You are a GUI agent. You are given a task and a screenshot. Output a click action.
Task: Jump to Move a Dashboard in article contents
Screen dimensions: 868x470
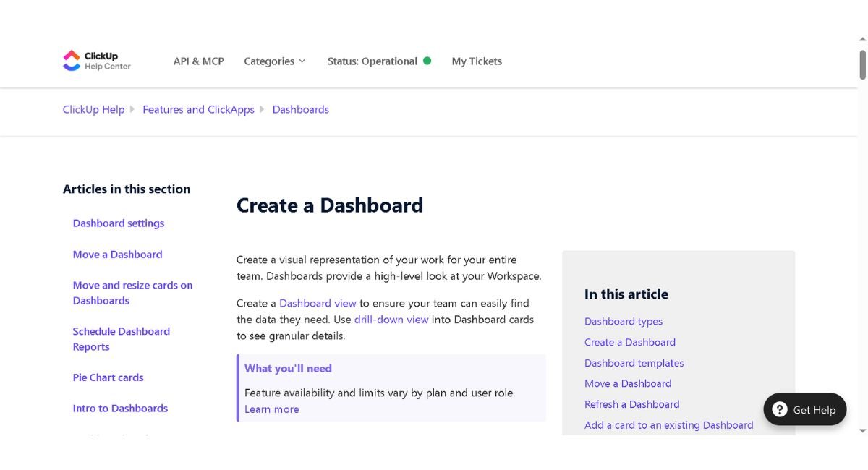click(x=628, y=384)
